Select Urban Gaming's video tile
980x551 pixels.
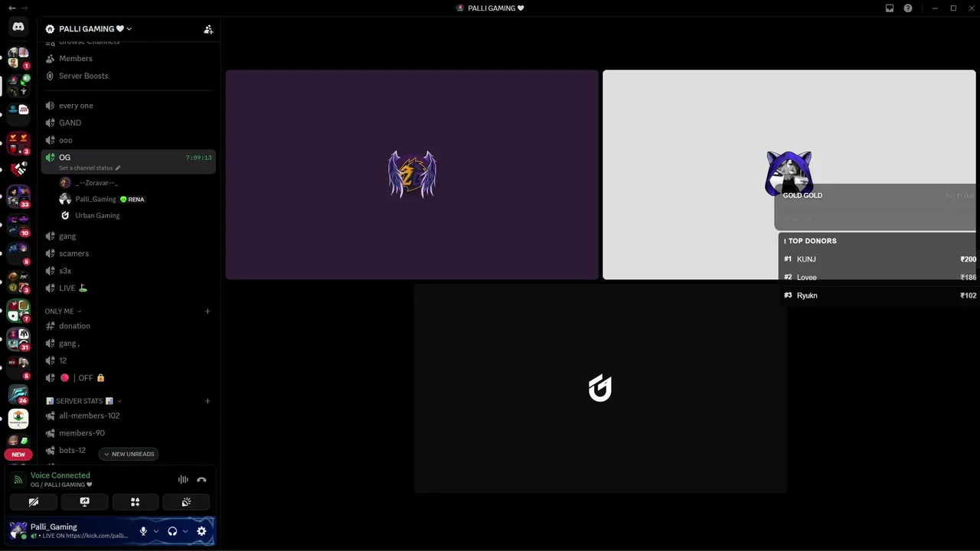click(x=600, y=389)
